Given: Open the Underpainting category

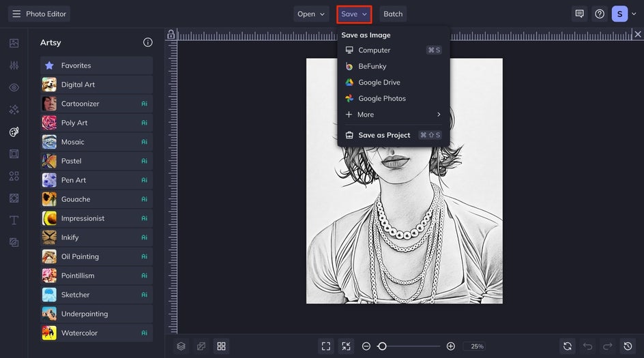Looking at the screenshot, I should point(96,314).
